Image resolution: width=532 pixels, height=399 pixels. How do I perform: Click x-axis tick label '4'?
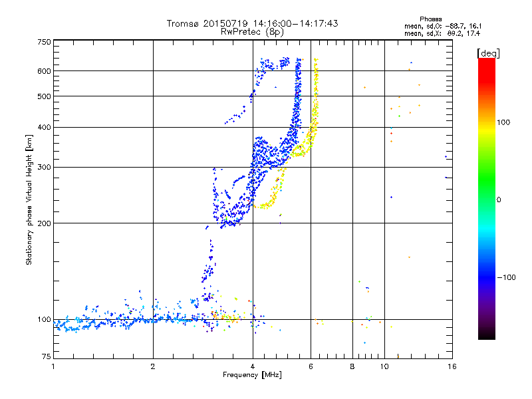point(253,366)
